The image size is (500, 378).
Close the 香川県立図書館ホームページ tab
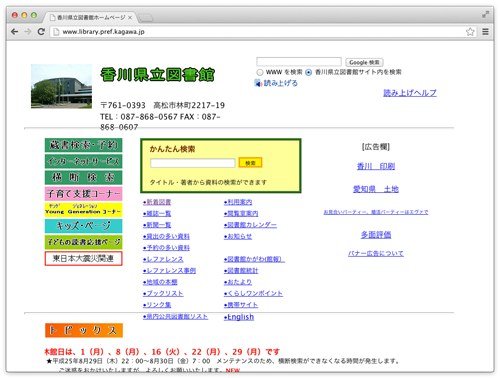click(x=130, y=18)
